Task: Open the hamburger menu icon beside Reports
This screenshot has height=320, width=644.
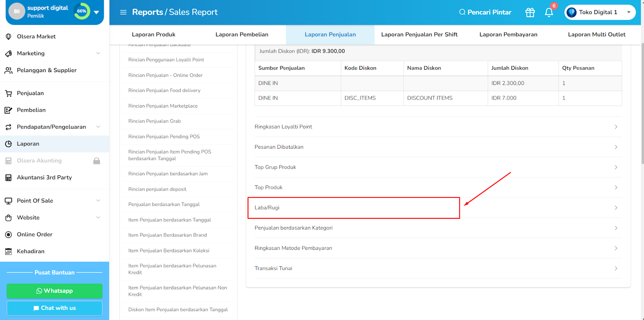Action: [123, 12]
